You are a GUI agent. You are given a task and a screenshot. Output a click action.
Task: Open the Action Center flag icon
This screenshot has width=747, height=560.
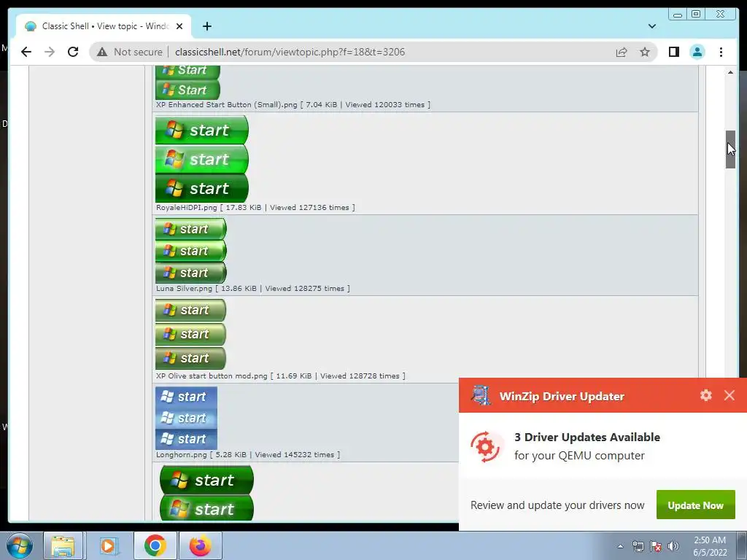[656, 547]
